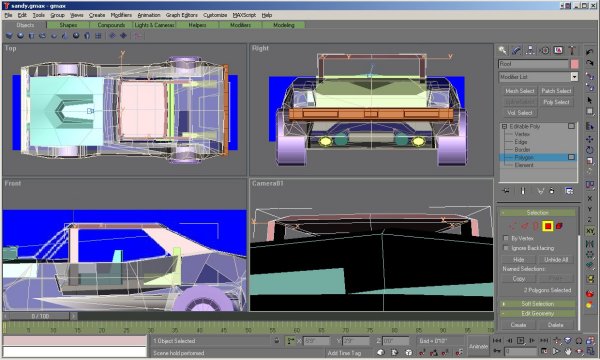Toggle the Y axis constraint

pyautogui.click(x=590, y=209)
